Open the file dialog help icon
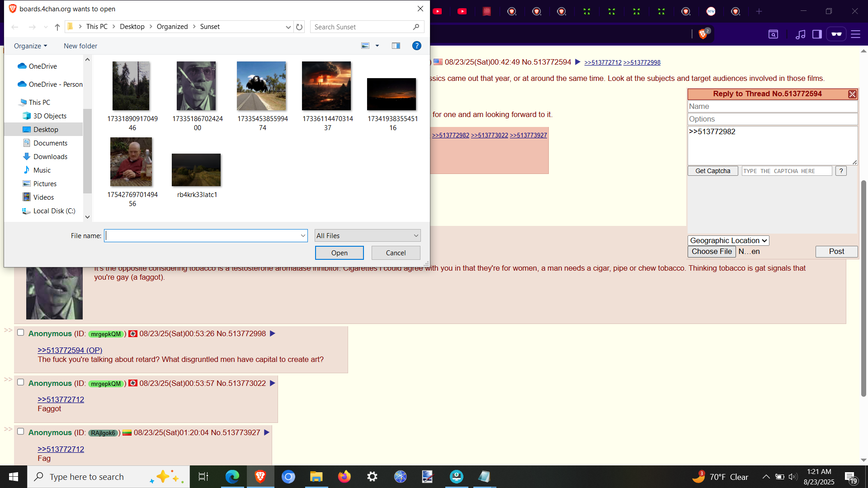This screenshot has width=868, height=488. [x=416, y=46]
